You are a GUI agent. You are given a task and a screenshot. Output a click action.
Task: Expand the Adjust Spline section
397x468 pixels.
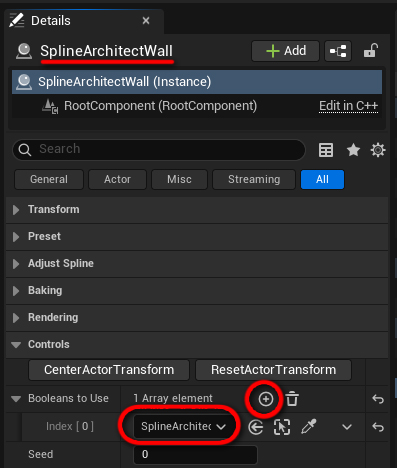point(197,263)
